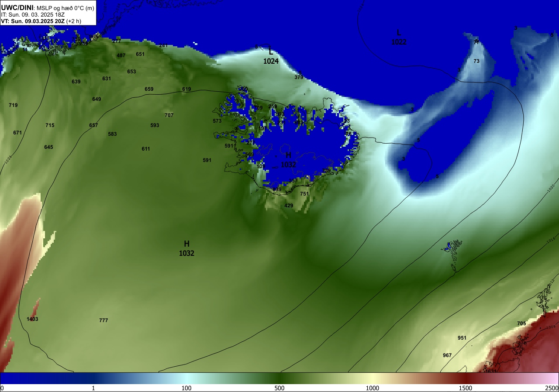Click the L 1024 low pressure marker
Screen dimensions: 559x392
click(271, 57)
